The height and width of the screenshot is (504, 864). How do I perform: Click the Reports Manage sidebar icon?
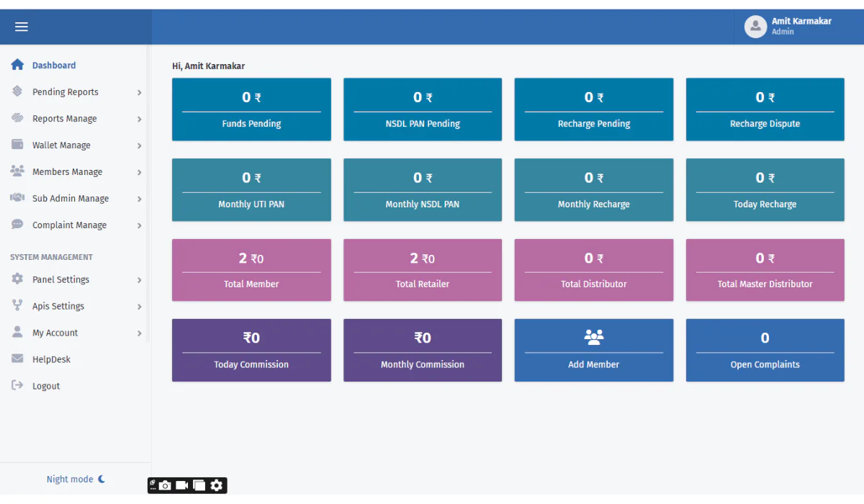17,118
